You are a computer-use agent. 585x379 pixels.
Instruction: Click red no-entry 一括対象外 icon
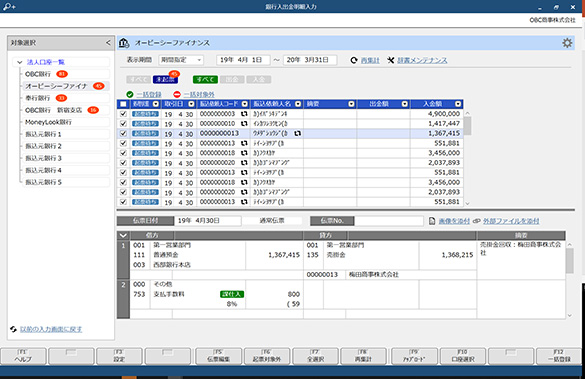(177, 94)
